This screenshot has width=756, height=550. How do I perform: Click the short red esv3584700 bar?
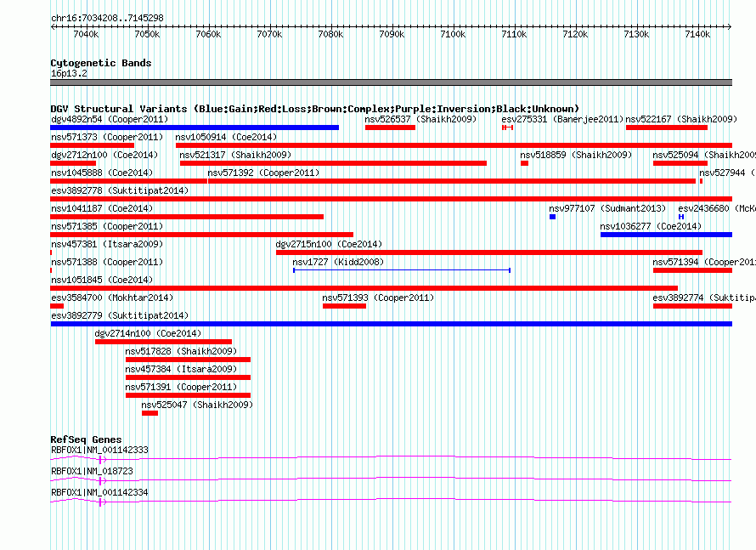tap(57, 306)
